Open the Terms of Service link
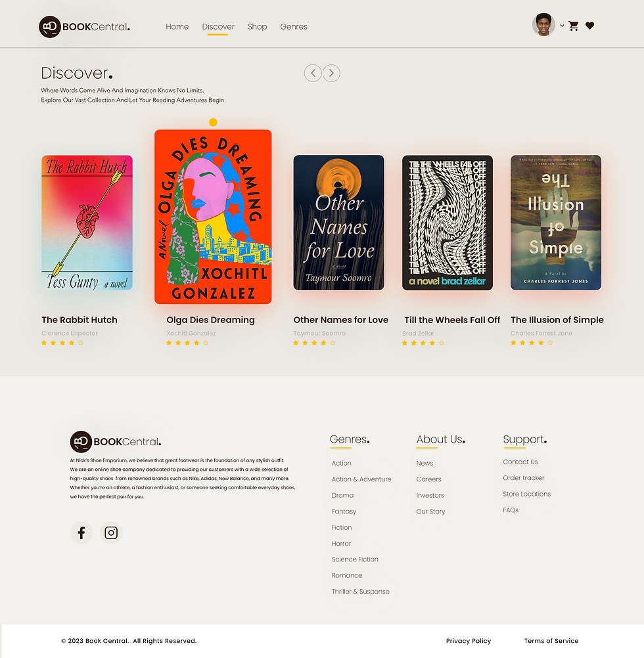Image resolution: width=644 pixels, height=658 pixels. pyautogui.click(x=551, y=641)
